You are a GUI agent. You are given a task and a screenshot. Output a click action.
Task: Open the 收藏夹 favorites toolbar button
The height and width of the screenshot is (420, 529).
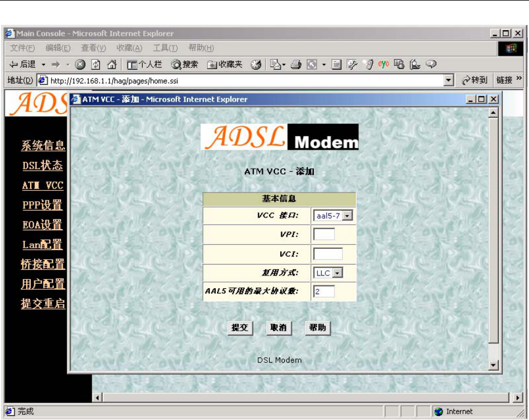click(x=224, y=64)
